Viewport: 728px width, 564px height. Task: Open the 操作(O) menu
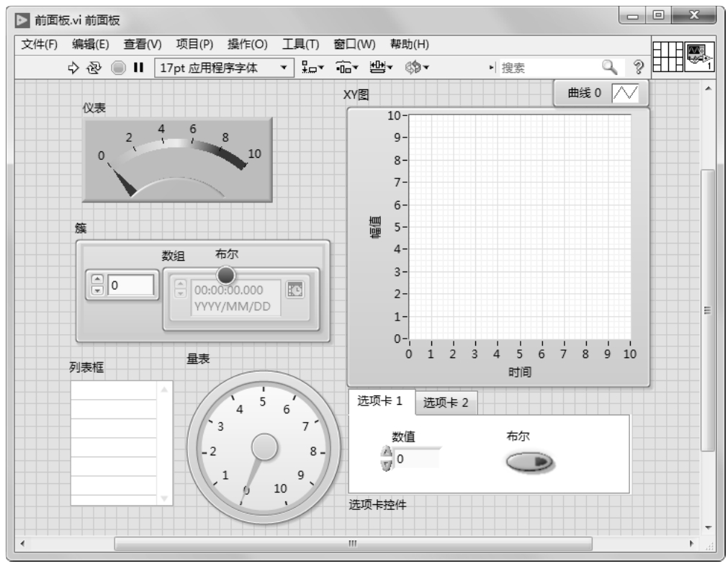[x=248, y=44]
